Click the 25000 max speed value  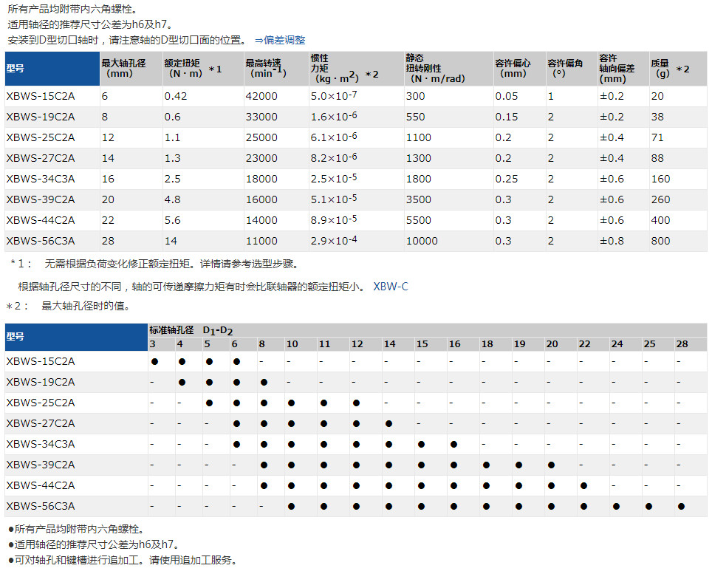[x=261, y=137]
